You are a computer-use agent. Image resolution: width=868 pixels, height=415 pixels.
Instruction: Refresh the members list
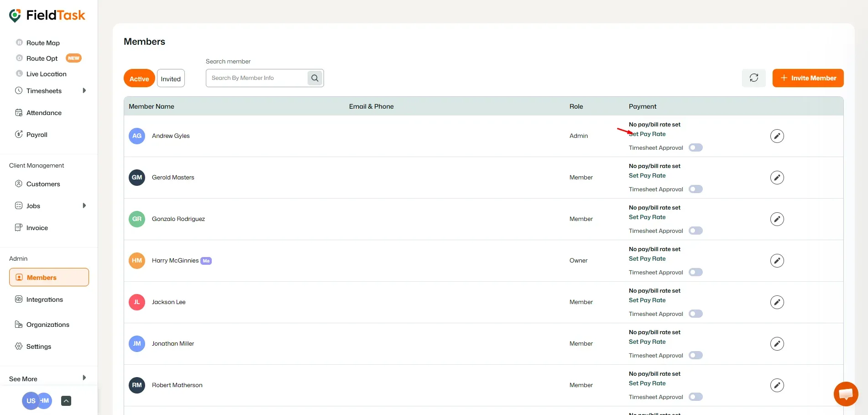(x=754, y=78)
